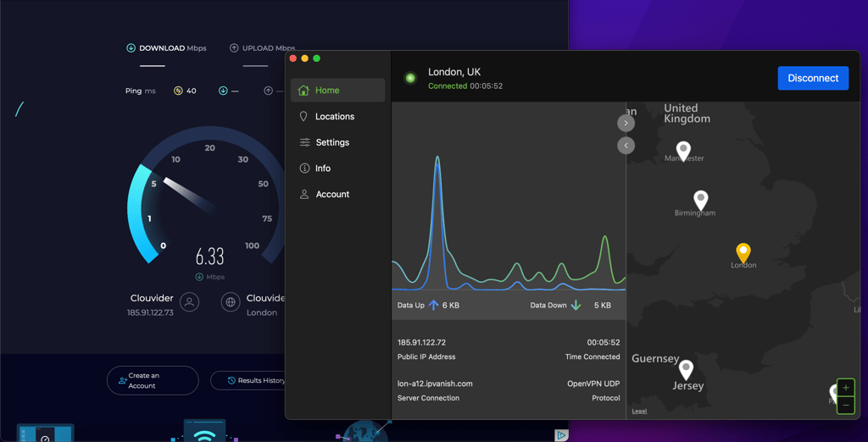This screenshot has width=868, height=442.
Task: Select the Manchester map pin
Action: tap(684, 151)
